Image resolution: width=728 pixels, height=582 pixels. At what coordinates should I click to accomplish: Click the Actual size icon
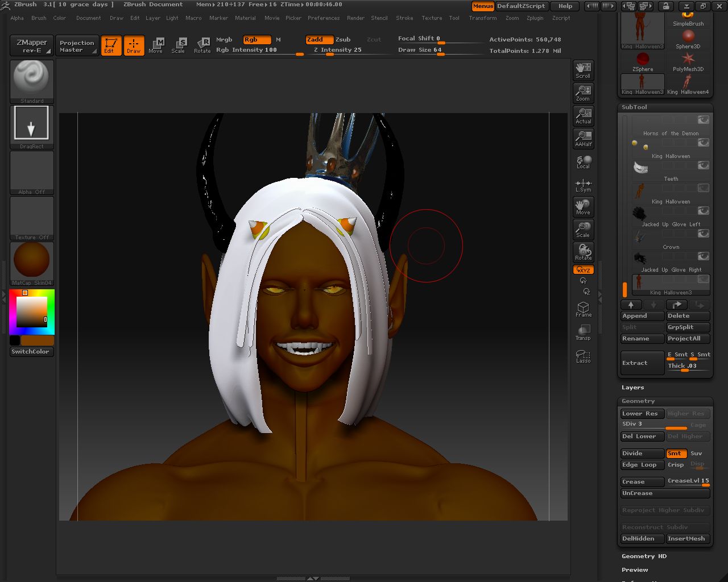tap(583, 115)
